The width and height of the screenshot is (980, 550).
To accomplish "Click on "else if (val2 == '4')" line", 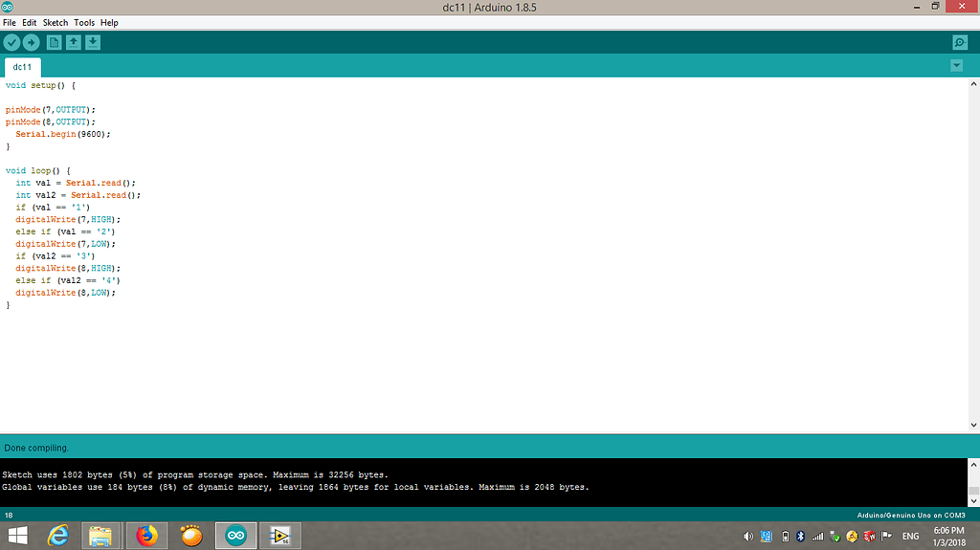I will (x=68, y=280).
